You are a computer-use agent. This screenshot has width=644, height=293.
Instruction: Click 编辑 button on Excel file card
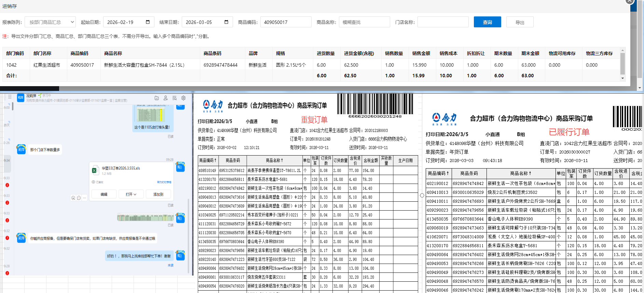click(x=104, y=194)
